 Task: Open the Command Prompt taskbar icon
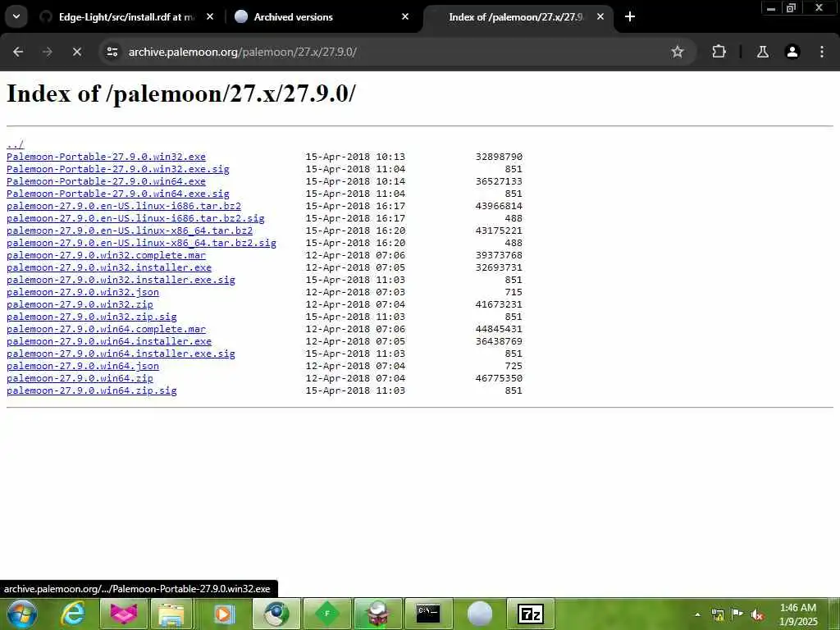click(x=428, y=614)
